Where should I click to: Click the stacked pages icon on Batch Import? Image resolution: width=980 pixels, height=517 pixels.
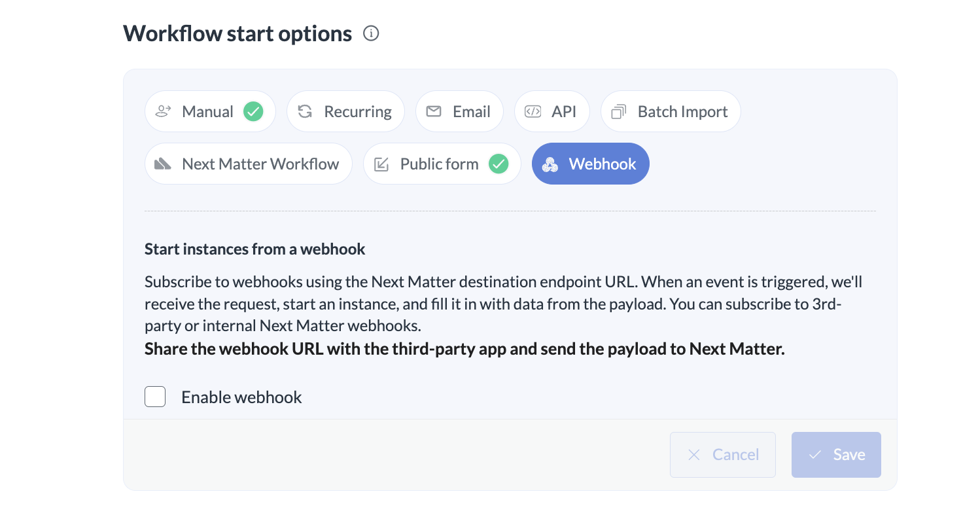619,112
